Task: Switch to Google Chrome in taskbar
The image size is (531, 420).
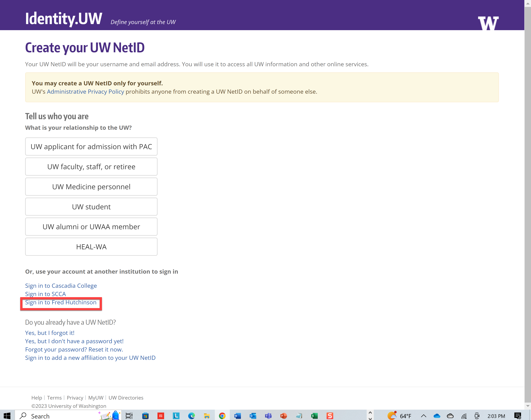Action: coord(222,416)
